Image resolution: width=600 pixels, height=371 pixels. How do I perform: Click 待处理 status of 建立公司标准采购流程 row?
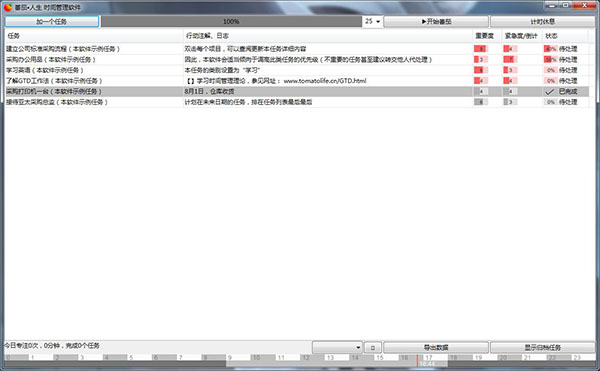point(568,49)
